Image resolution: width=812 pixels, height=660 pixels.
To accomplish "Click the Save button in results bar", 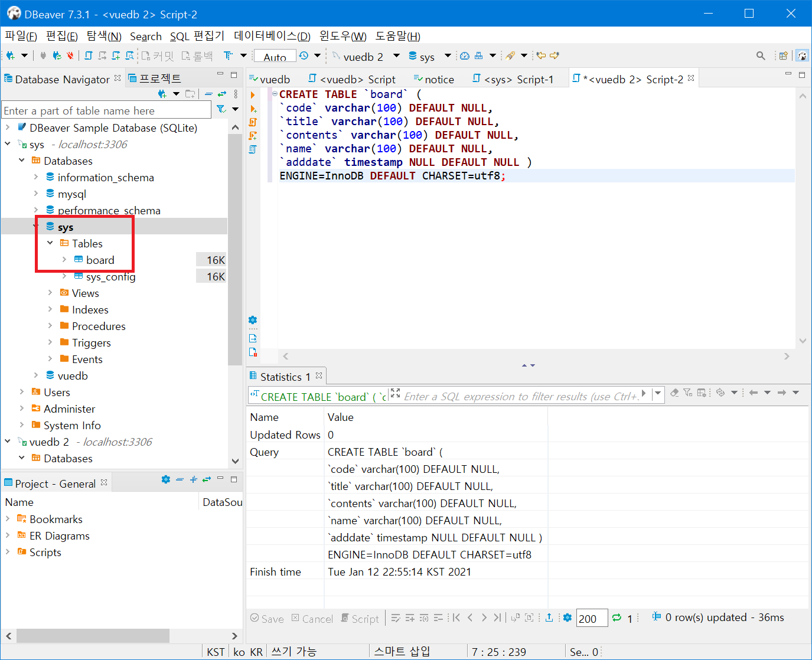I will tap(267, 619).
